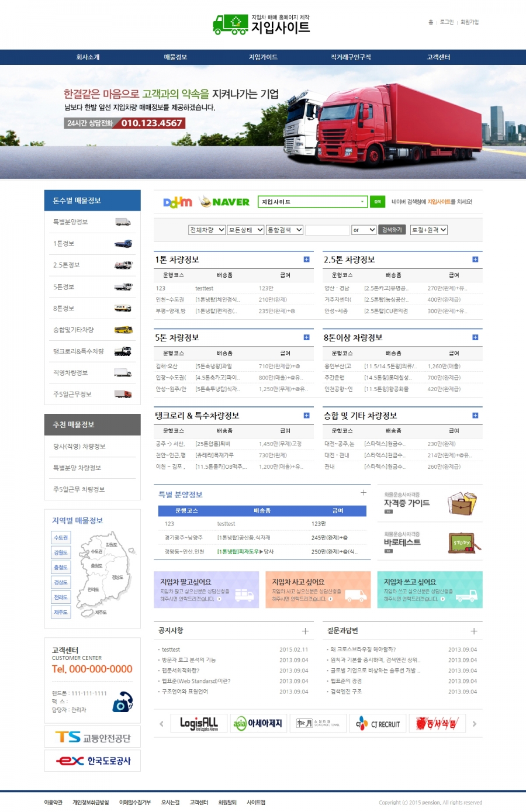Viewport: 526px width, 812px height.
Task: Click the yellow bus icon beside 승합및기타차량
Action: click(123, 330)
